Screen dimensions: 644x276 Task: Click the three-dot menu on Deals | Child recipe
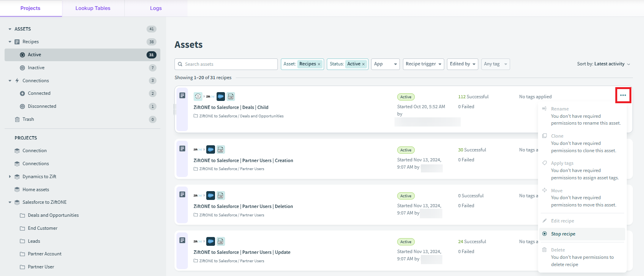point(623,95)
